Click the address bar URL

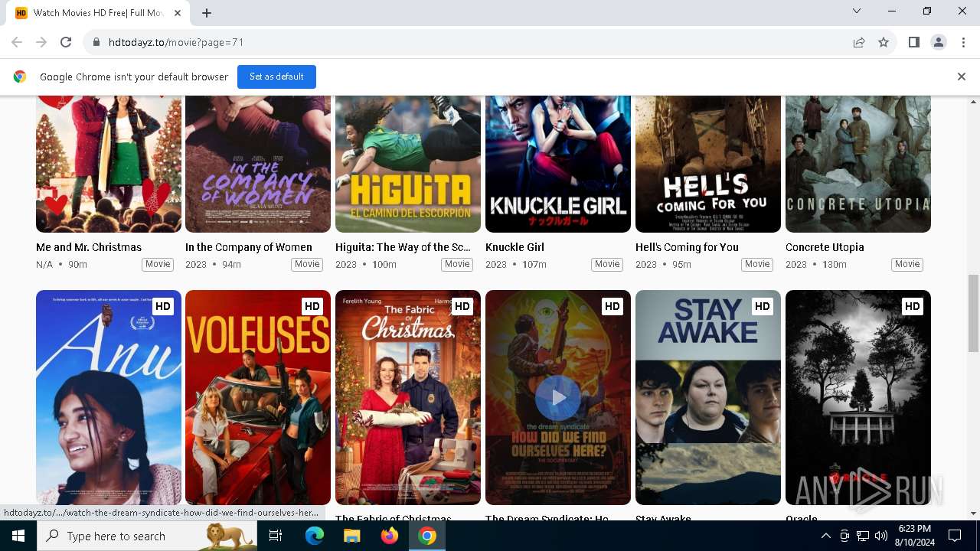[x=176, y=42]
